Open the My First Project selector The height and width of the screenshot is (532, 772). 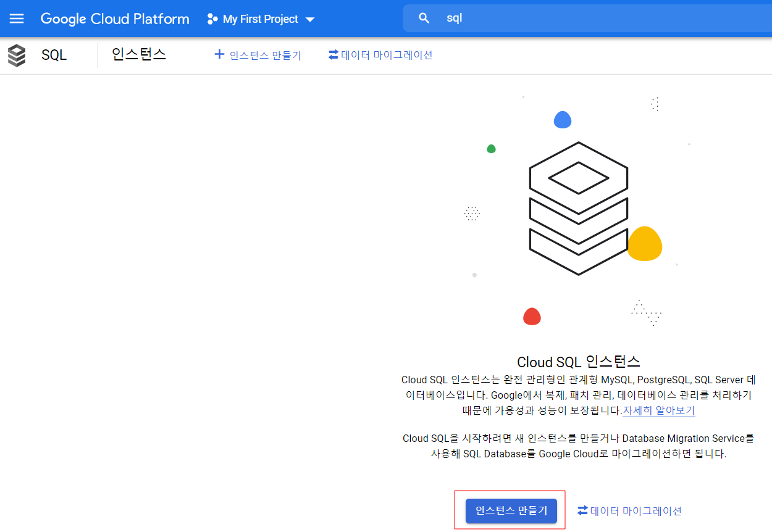tap(261, 19)
